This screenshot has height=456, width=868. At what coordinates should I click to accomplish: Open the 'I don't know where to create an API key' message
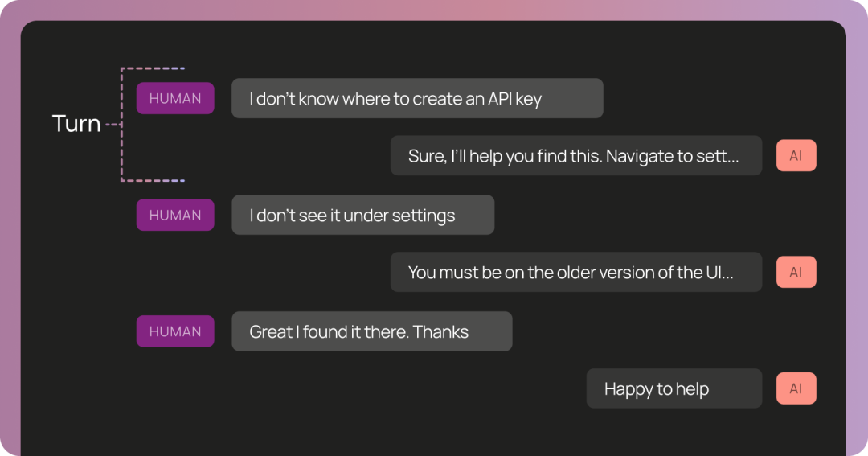417,98
